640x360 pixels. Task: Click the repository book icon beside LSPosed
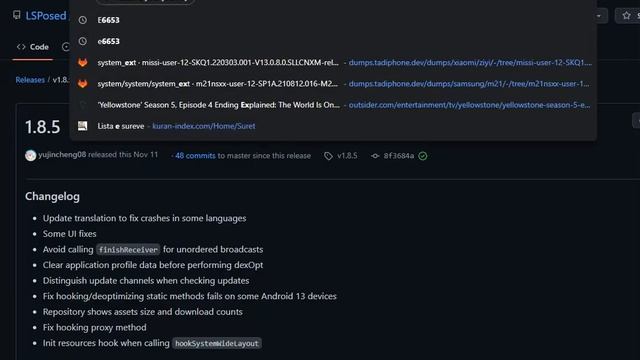tap(17, 16)
